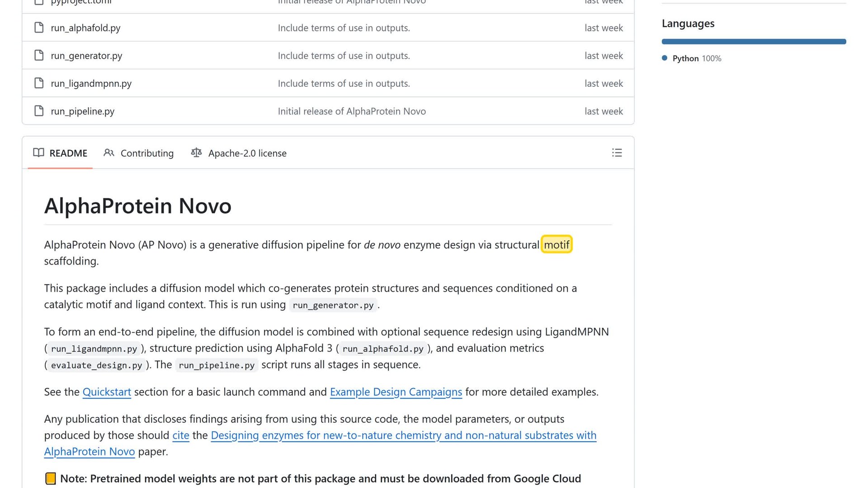Click inline code evaluate_design.py in README
The width and height of the screenshot is (868, 488).
point(96,365)
